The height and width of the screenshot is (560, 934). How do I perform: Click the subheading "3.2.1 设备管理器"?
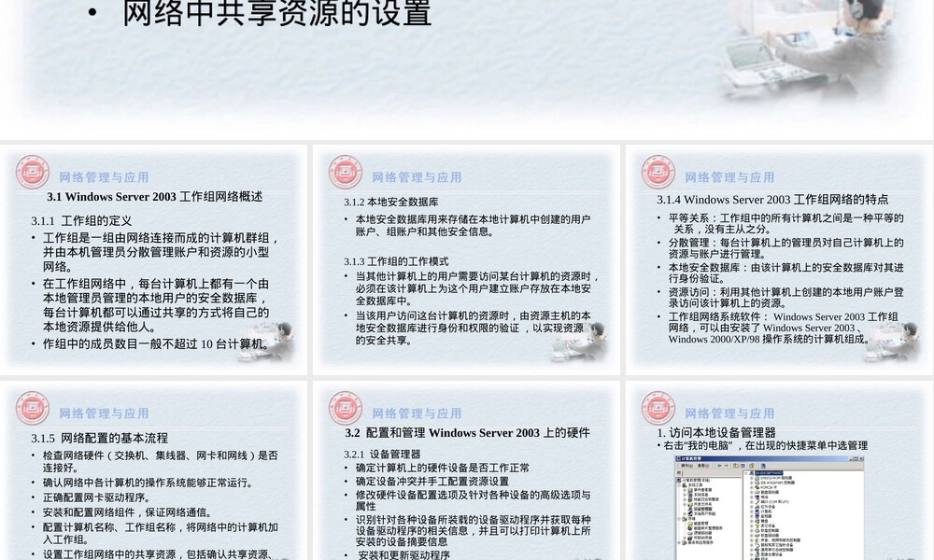pos(382,455)
